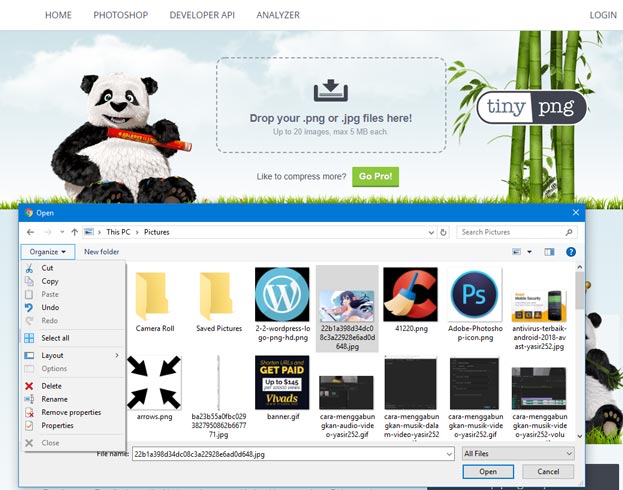Open the address bar history dropdown

431,232
